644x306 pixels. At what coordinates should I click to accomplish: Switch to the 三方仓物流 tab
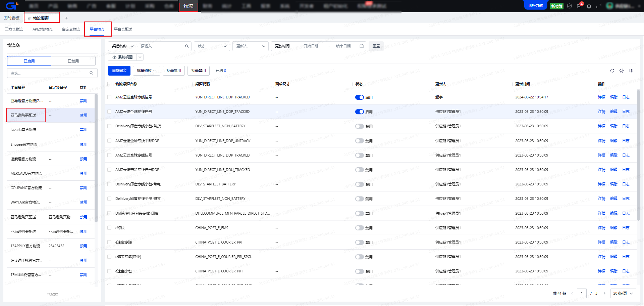[14, 29]
